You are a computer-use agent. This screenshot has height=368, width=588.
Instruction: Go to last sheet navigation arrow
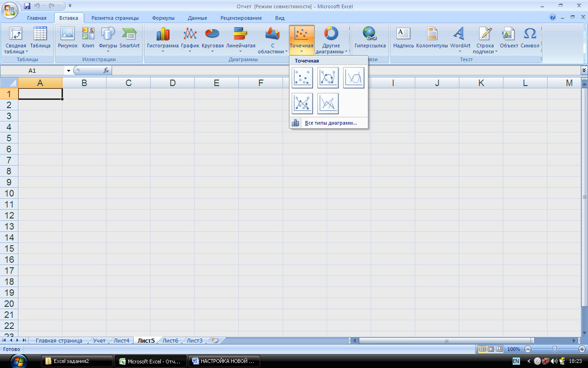pyautogui.click(x=24, y=340)
